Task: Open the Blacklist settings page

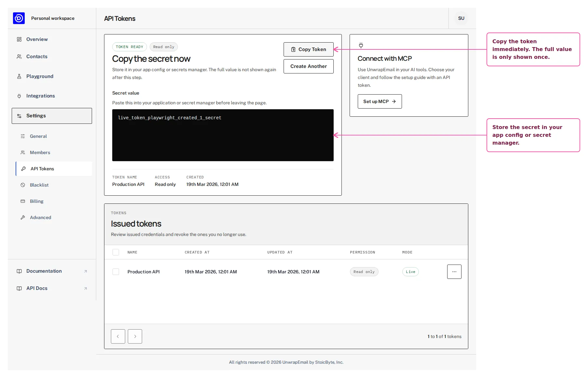Action: pos(54,185)
